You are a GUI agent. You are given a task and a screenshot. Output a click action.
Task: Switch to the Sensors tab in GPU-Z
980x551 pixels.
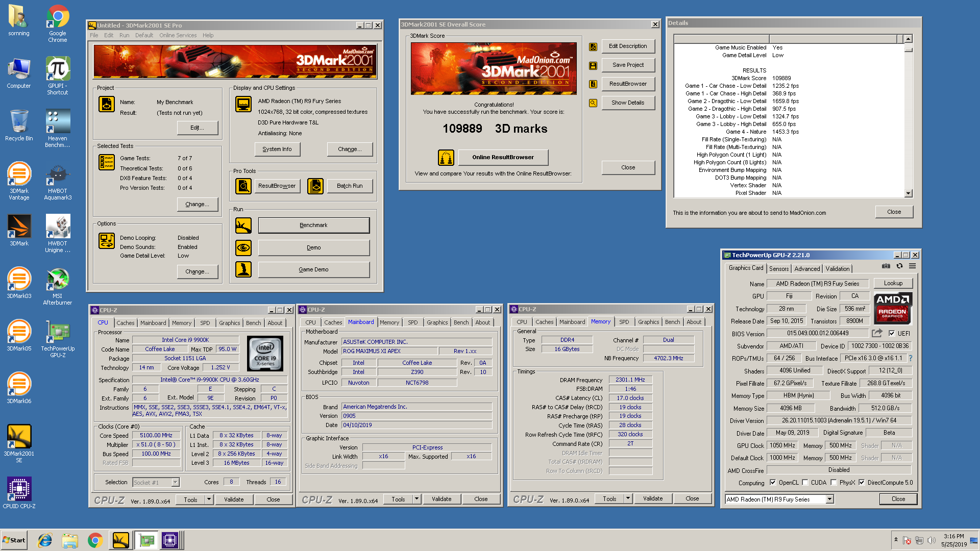779,269
